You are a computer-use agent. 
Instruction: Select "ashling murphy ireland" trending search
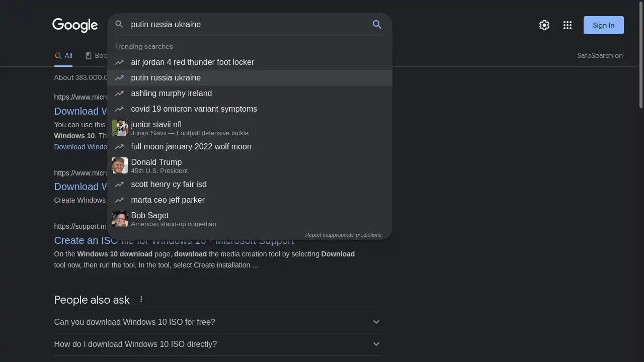[171, 93]
